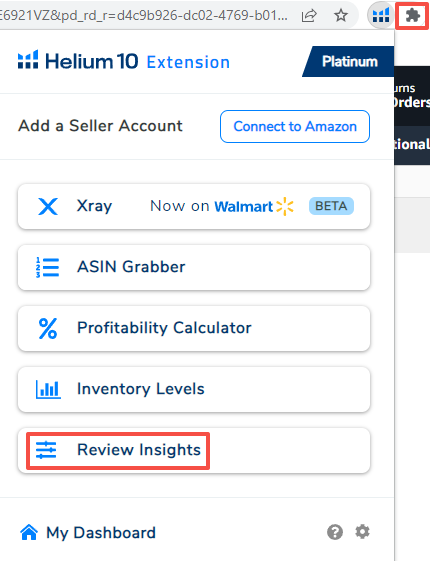Open extension settings gear icon
Screen dimensions: 430x561
[x=362, y=532]
